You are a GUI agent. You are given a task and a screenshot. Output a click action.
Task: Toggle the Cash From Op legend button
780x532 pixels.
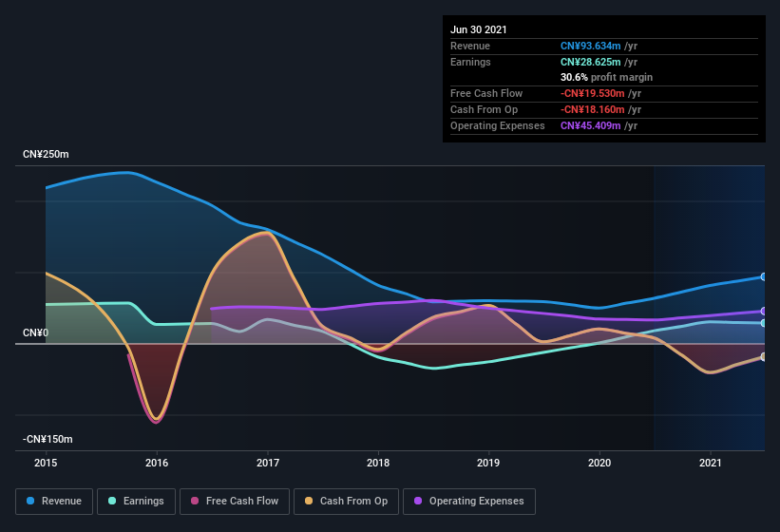(346, 502)
